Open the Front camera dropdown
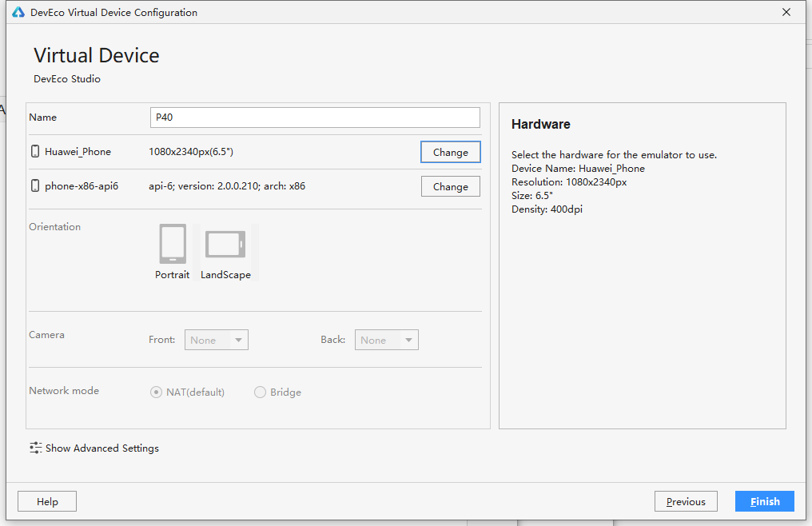The image size is (812, 526). [x=217, y=340]
